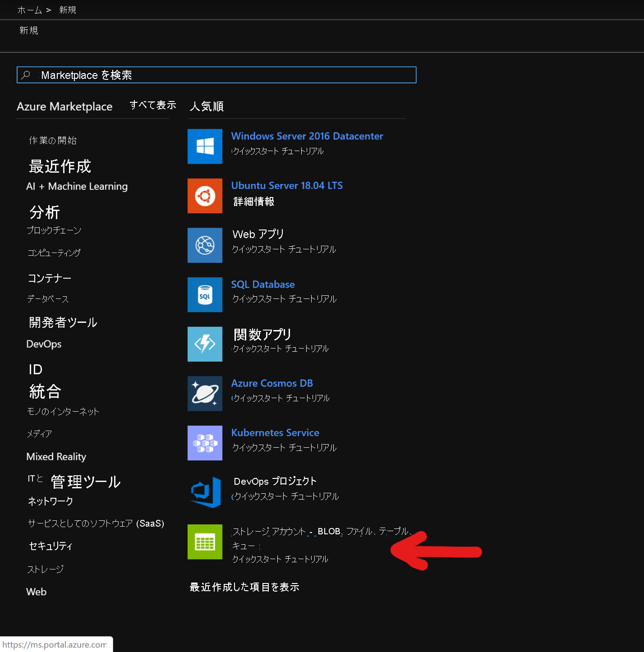Click クイックスタート チュートリアル under SQL Database
Screen dimensions: 644x652
point(284,299)
